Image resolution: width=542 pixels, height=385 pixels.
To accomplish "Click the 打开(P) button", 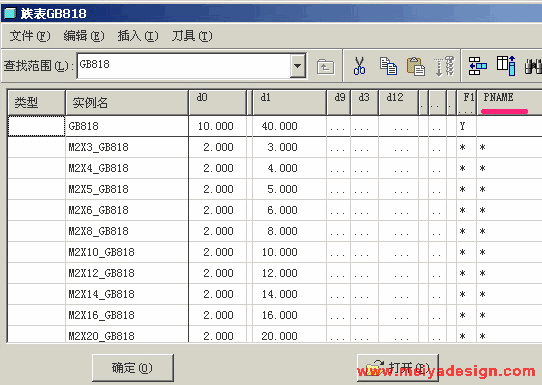I will tap(398, 368).
